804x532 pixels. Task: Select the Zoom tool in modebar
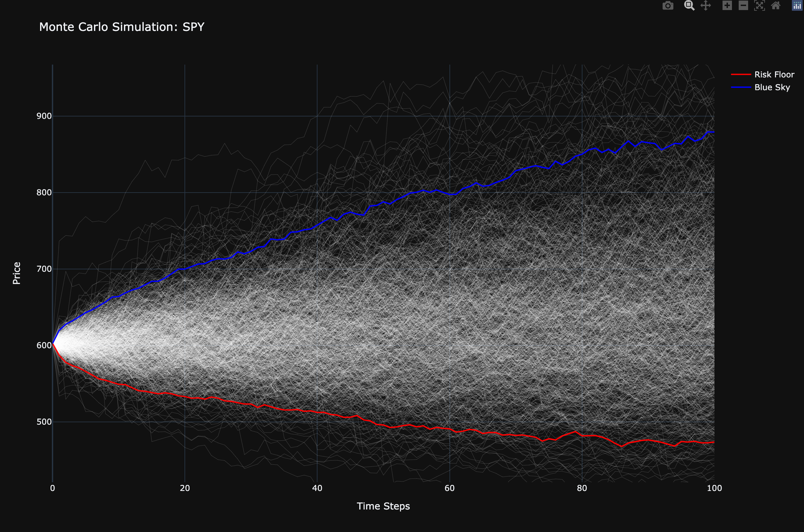(689, 6)
